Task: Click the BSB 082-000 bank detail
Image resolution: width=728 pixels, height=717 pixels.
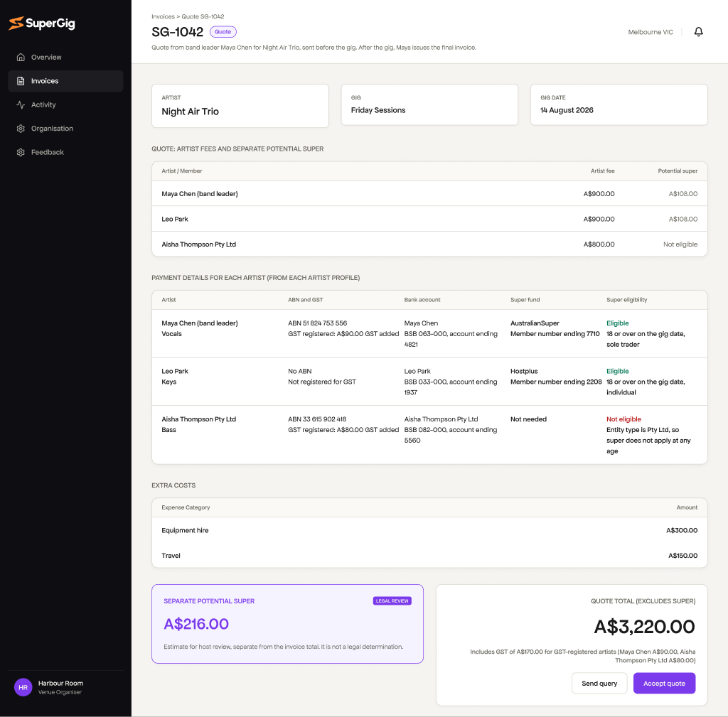Action: click(x=450, y=435)
